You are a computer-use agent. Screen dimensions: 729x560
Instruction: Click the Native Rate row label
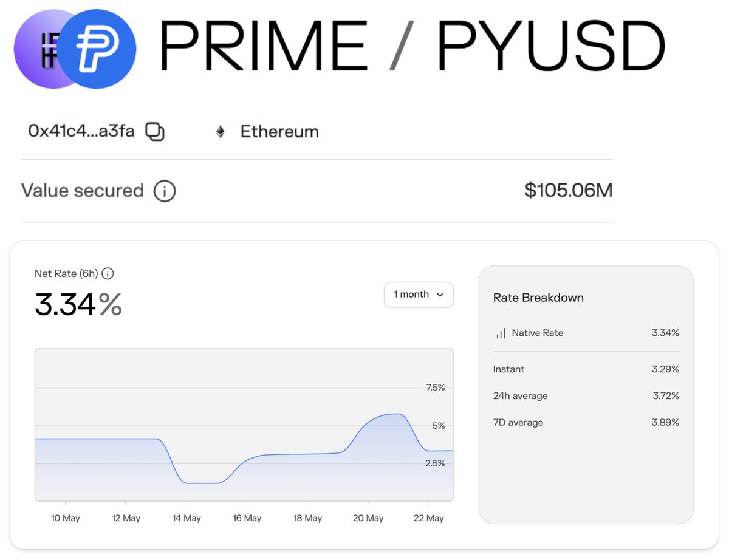click(x=538, y=333)
